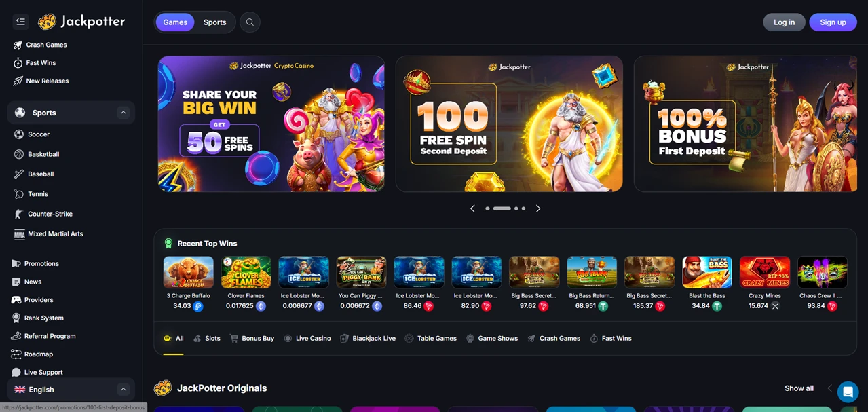Click the Sign up button
The height and width of the screenshot is (412, 868).
pos(833,22)
